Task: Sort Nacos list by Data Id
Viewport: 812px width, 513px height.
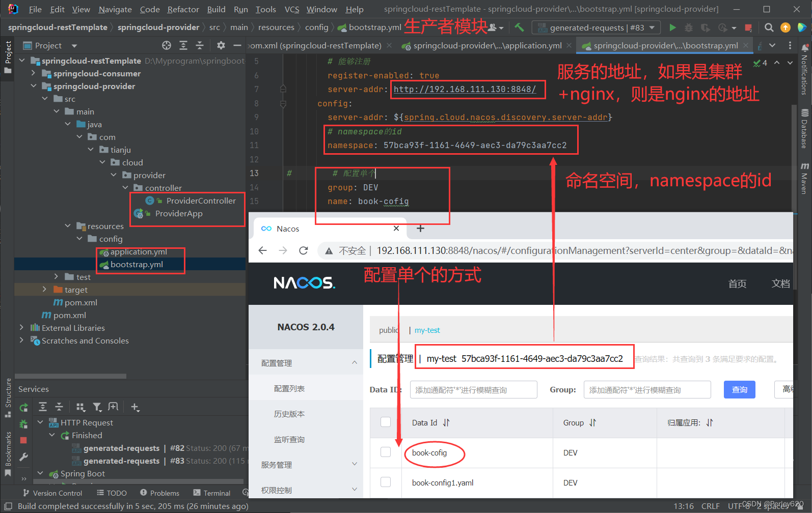Action: pyautogui.click(x=446, y=422)
